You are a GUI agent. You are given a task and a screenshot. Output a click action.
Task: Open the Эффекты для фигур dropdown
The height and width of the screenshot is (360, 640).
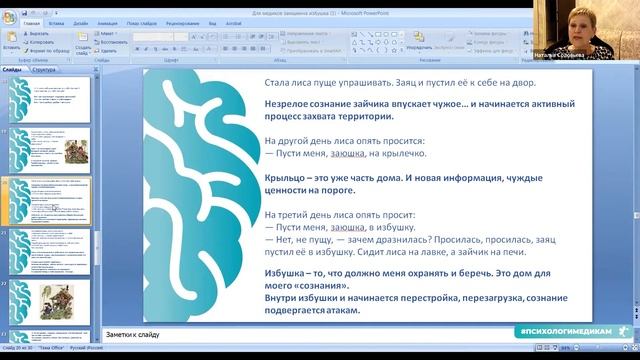[491, 51]
